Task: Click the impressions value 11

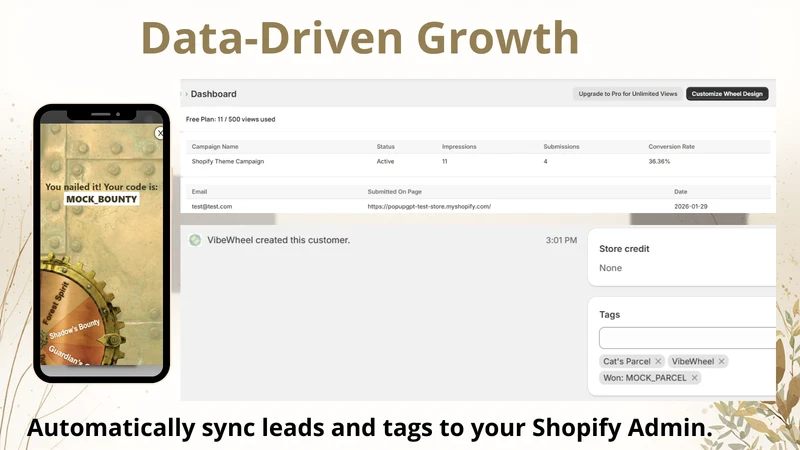Action: coord(444,161)
